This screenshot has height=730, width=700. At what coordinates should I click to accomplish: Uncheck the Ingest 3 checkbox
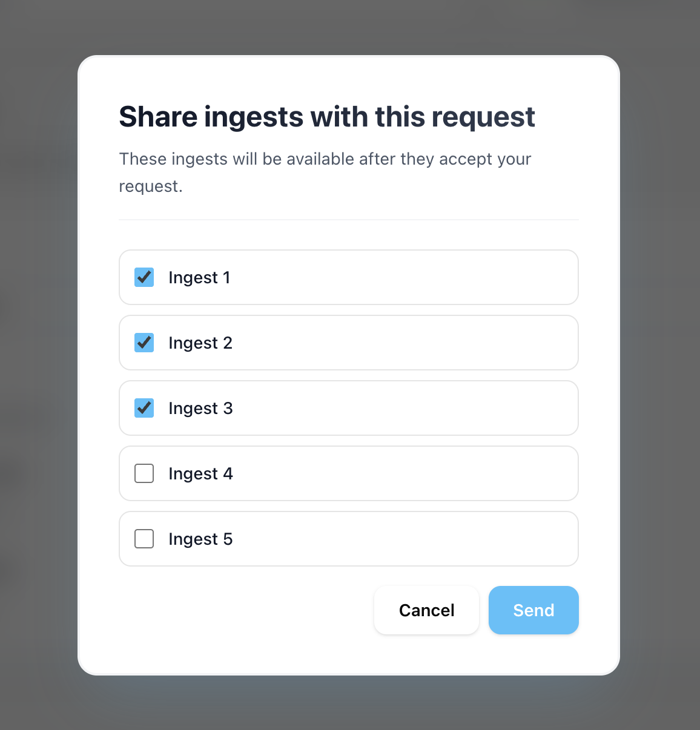click(144, 408)
